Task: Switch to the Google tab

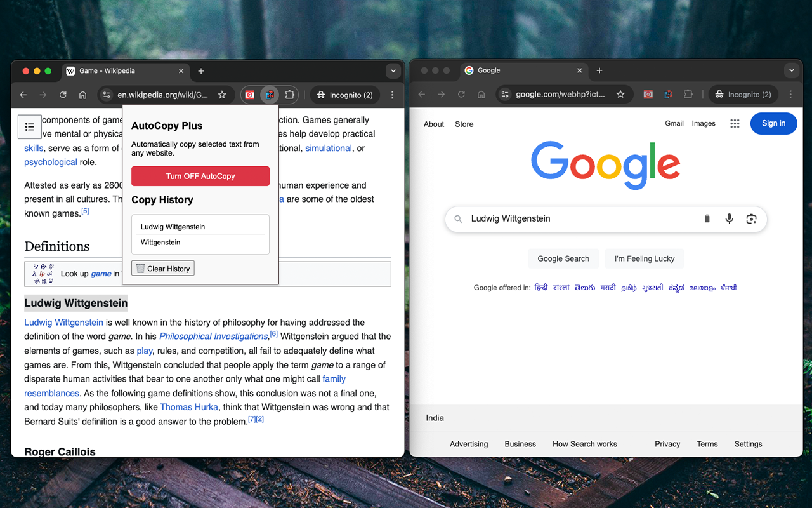Action: (524, 70)
